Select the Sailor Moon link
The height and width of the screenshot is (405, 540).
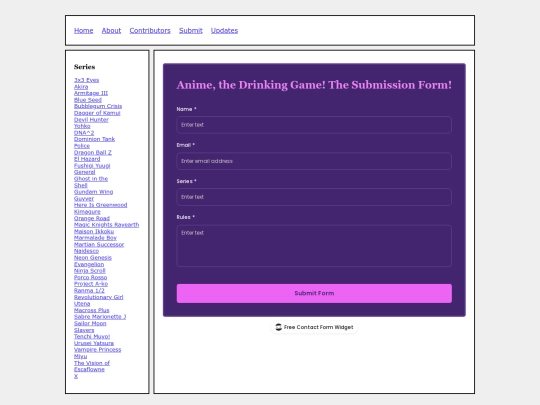tap(90, 323)
